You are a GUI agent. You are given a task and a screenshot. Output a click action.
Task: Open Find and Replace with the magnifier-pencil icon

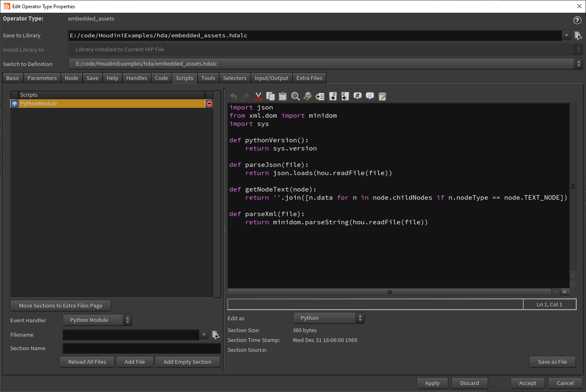(308, 96)
